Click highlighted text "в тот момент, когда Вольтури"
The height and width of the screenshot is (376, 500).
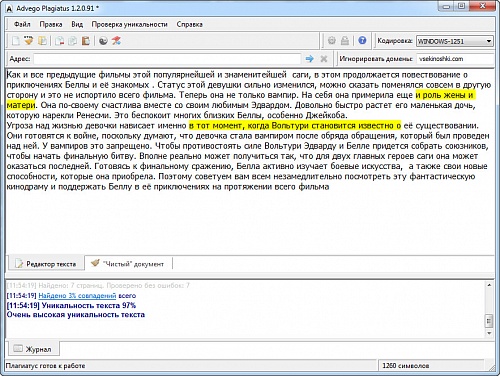coord(249,126)
